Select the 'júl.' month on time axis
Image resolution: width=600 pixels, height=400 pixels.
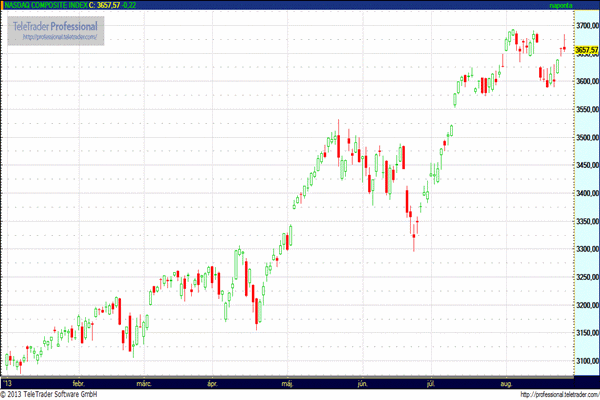(431, 382)
